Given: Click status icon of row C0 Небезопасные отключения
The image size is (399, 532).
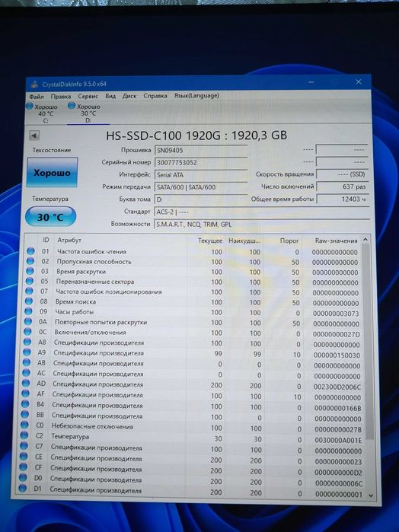Looking at the screenshot, I should coord(24,425).
